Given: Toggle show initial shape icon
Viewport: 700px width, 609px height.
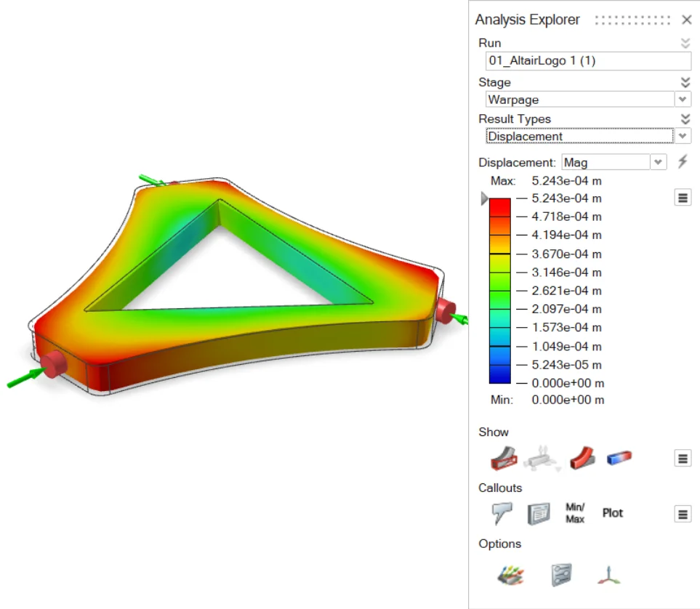Looking at the screenshot, I should point(504,458).
